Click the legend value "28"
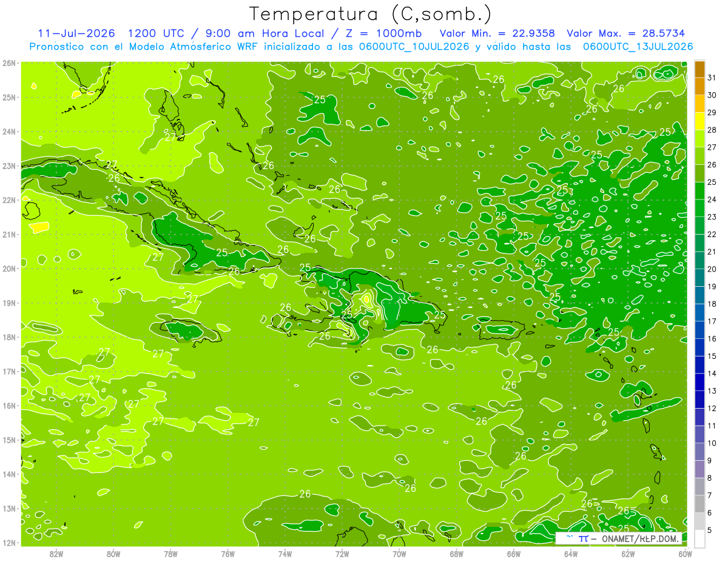Image resolution: width=728 pixels, height=562 pixels. coord(712,130)
